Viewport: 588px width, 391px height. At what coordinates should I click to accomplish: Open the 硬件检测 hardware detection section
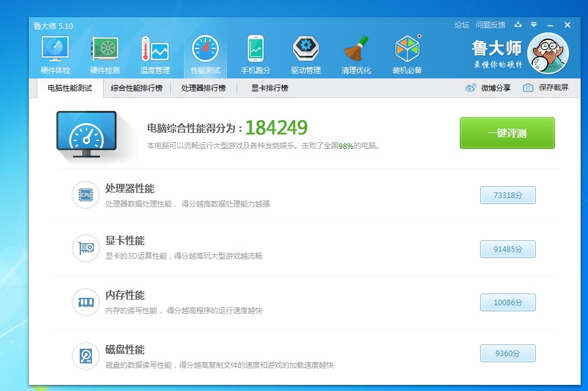pyautogui.click(x=105, y=55)
